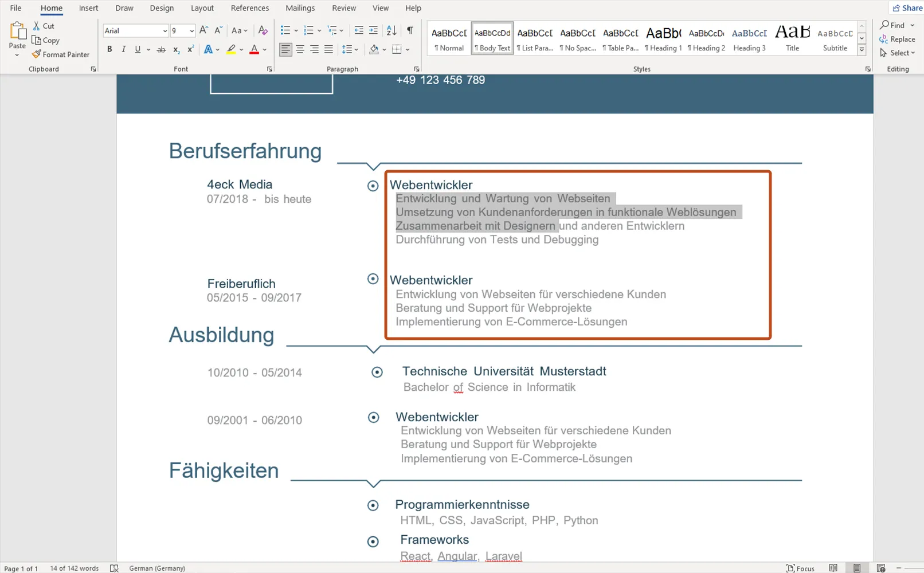Sort the selected paragraphs
Viewport: 924px width, 573px height.
(391, 30)
